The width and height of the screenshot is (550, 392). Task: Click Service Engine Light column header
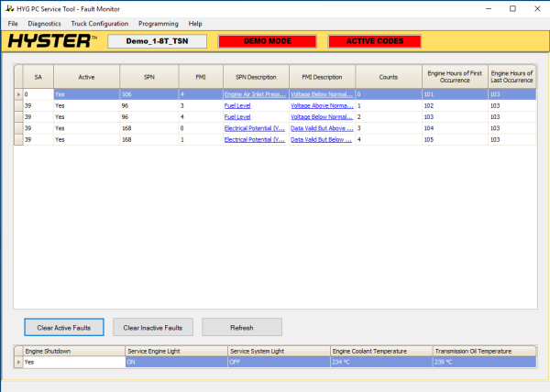(x=176, y=351)
